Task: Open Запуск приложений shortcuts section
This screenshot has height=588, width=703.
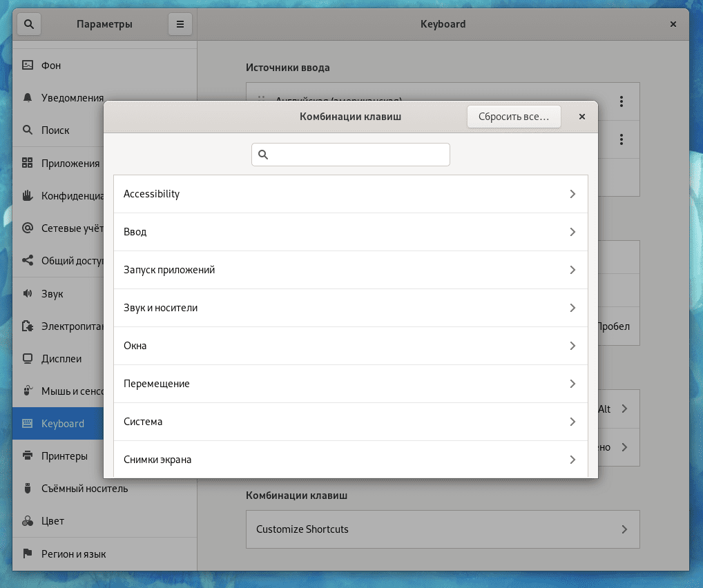Action: [350, 270]
